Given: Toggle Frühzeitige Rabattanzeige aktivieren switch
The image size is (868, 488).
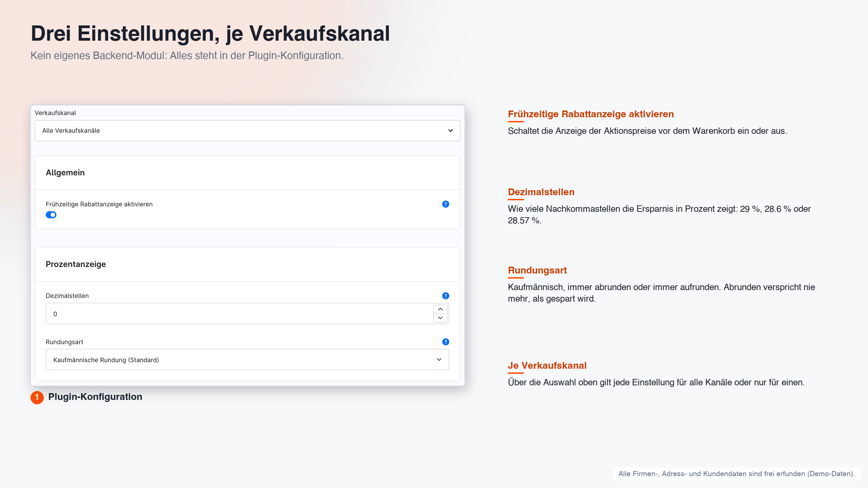Looking at the screenshot, I should point(51,215).
